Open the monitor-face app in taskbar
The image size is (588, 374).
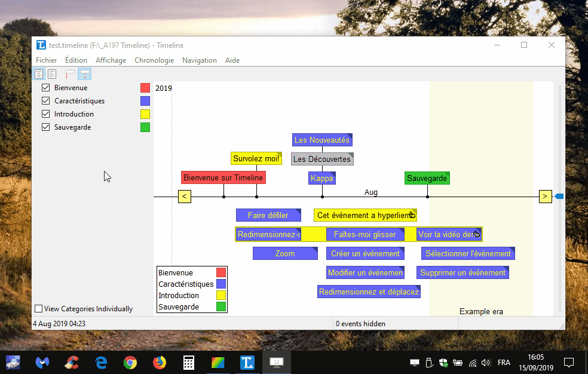point(277,363)
